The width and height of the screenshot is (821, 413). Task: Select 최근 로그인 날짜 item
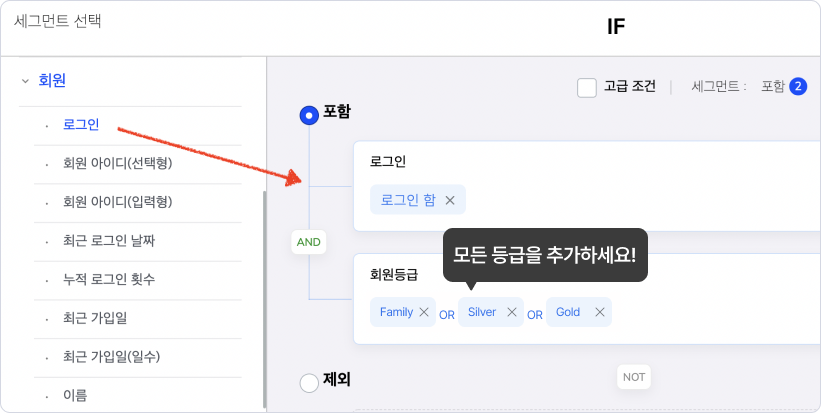tap(109, 241)
